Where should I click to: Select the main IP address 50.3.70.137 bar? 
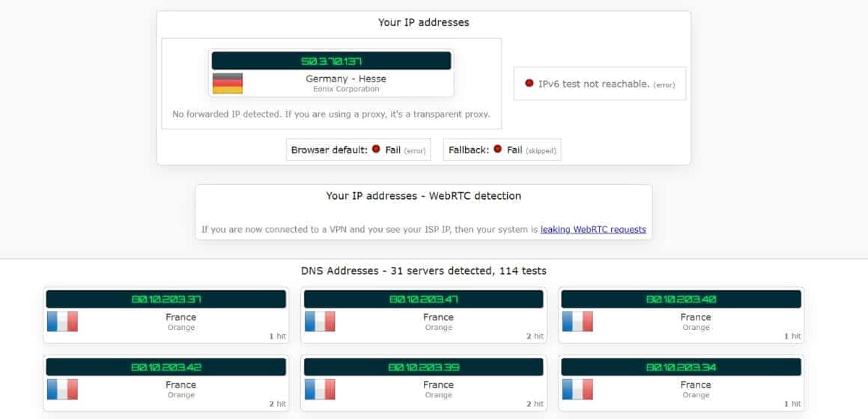click(x=332, y=61)
